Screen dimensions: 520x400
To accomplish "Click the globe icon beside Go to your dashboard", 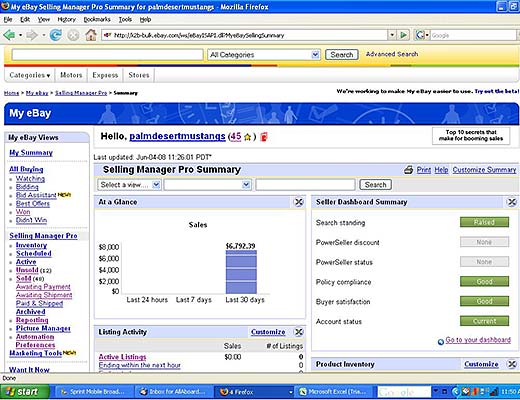I will coord(441,341).
